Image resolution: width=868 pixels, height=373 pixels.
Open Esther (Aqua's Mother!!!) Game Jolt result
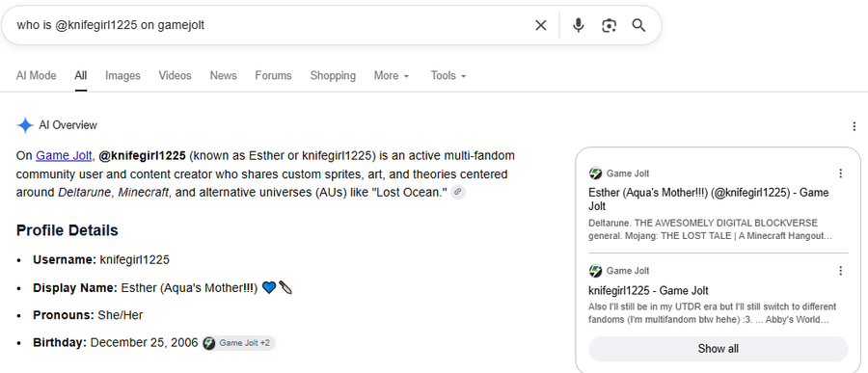[708, 200]
